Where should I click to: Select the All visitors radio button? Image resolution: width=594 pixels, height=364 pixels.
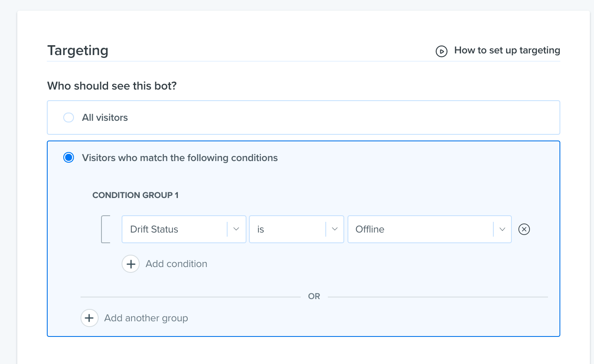69,117
